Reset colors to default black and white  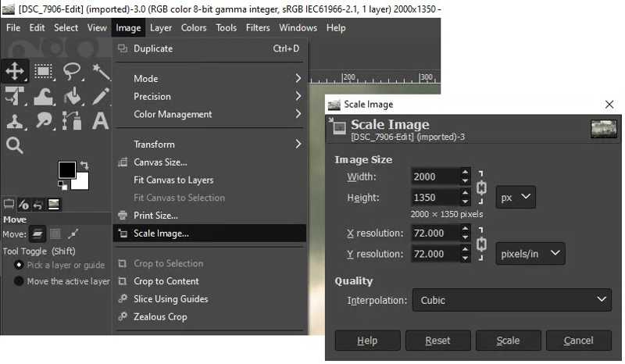click(62, 185)
